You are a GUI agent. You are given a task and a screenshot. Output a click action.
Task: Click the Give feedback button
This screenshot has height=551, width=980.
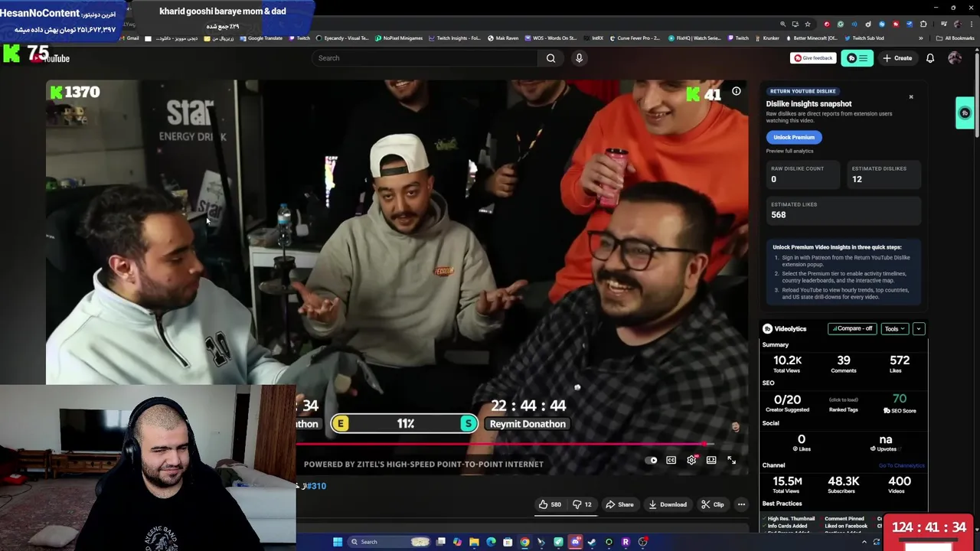[812, 58]
